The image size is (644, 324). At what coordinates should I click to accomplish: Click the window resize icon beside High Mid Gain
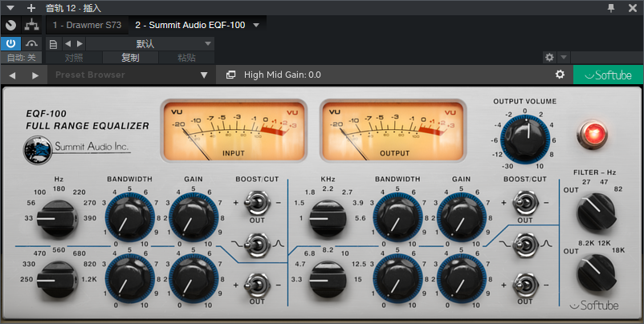tap(230, 75)
